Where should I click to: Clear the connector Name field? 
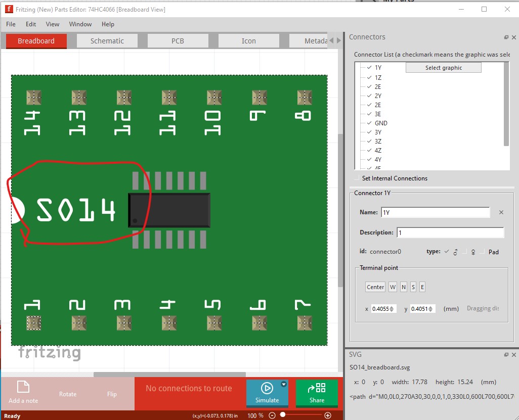pos(501,212)
